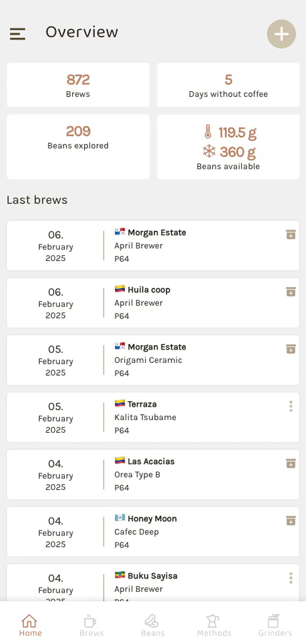306x644 pixels.
Task: Click archive icon on Origami Ceramic brew
Action: tap(291, 348)
